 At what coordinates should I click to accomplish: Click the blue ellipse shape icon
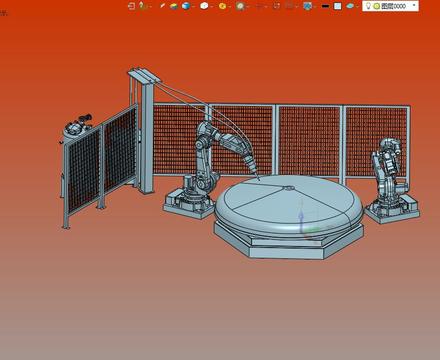click(x=350, y=6)
